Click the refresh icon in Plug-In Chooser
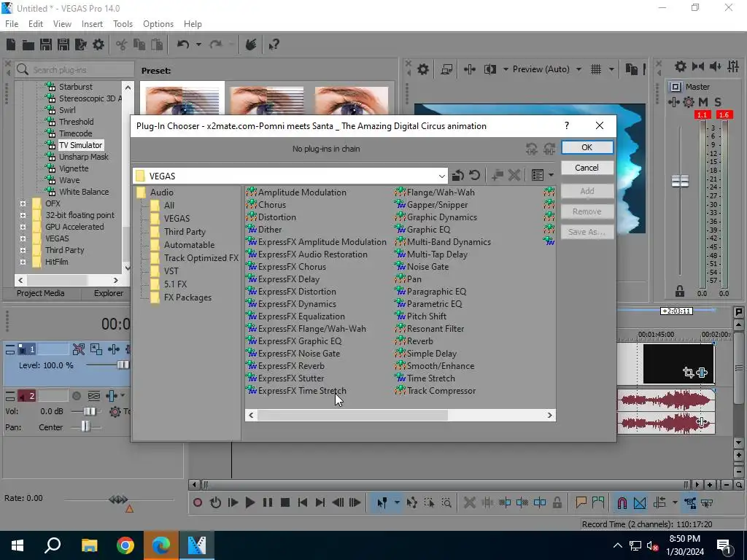The width and height of the screenshot is (747, 560). click(474, 175)
